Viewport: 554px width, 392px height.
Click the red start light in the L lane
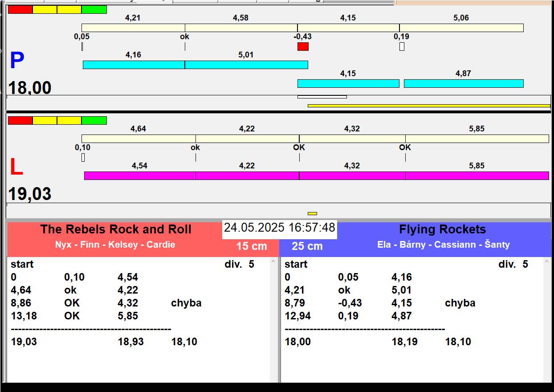pos(20,120)
